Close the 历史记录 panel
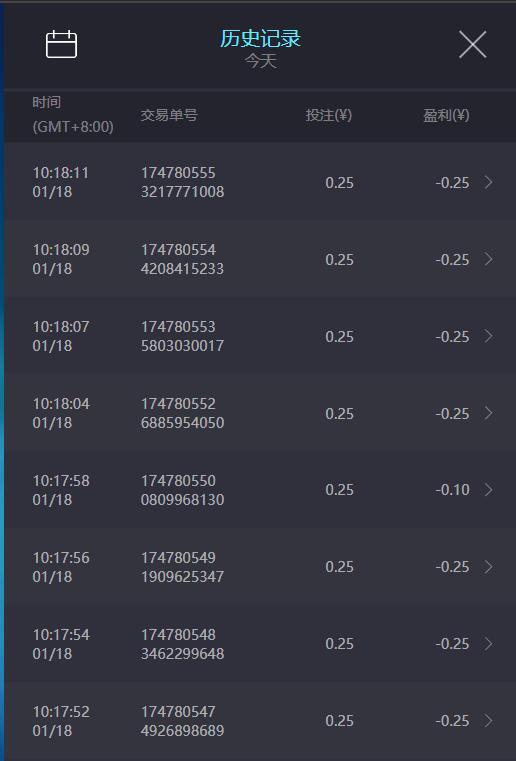This screenshot has height=761, width=516. click(x=472, y=44)
